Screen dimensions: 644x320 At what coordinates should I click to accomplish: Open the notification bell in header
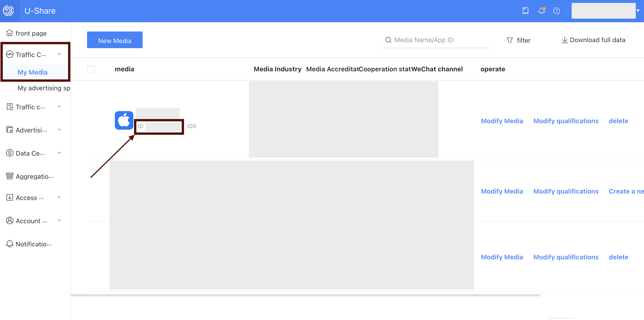tap(541, 11)
